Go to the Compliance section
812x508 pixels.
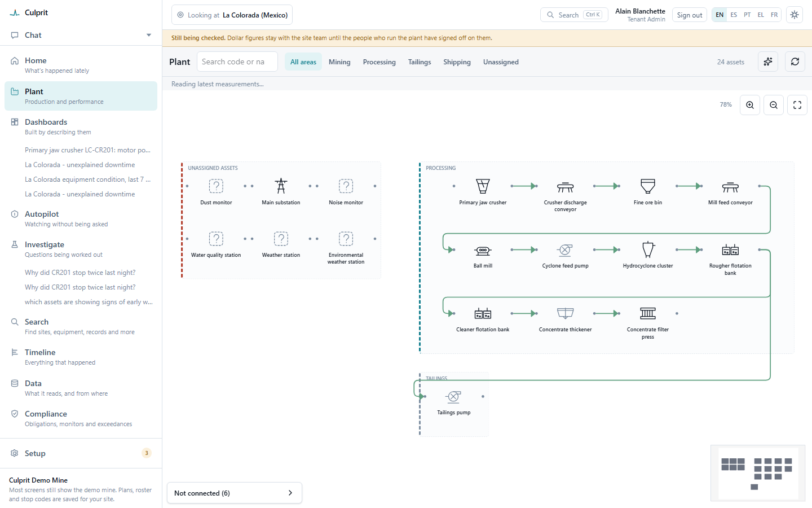point(81,418)
